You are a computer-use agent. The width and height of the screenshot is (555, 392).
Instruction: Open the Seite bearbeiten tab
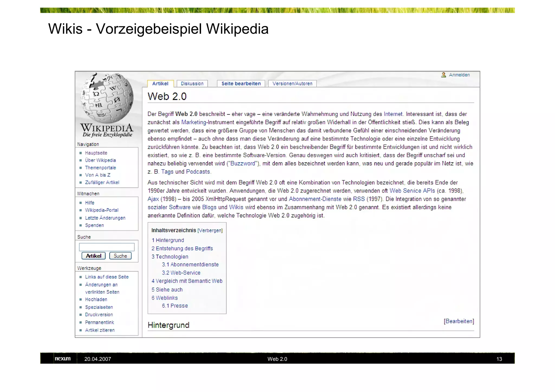[x=241, y=84]
